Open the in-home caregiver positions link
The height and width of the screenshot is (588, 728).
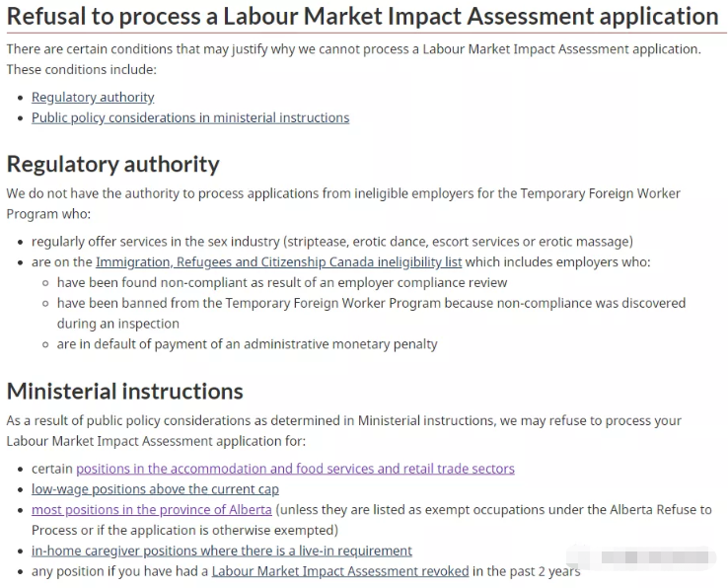tap(222, 551)
